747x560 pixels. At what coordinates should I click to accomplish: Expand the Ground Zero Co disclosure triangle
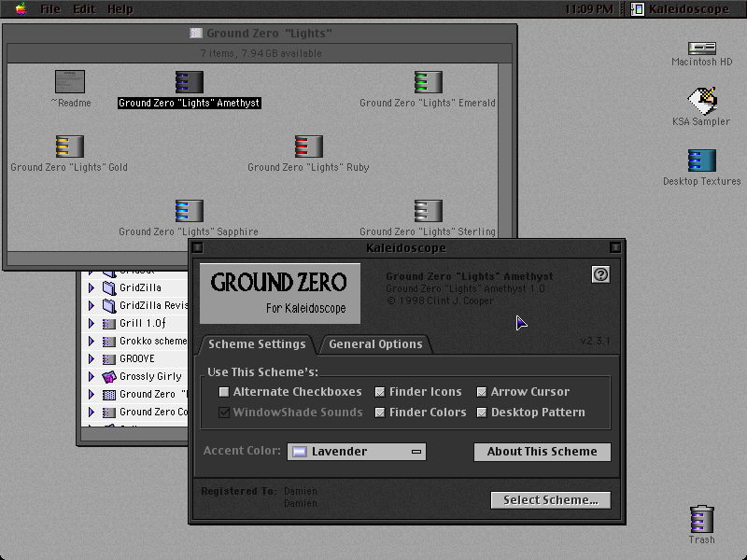click(x=91, y=413)
